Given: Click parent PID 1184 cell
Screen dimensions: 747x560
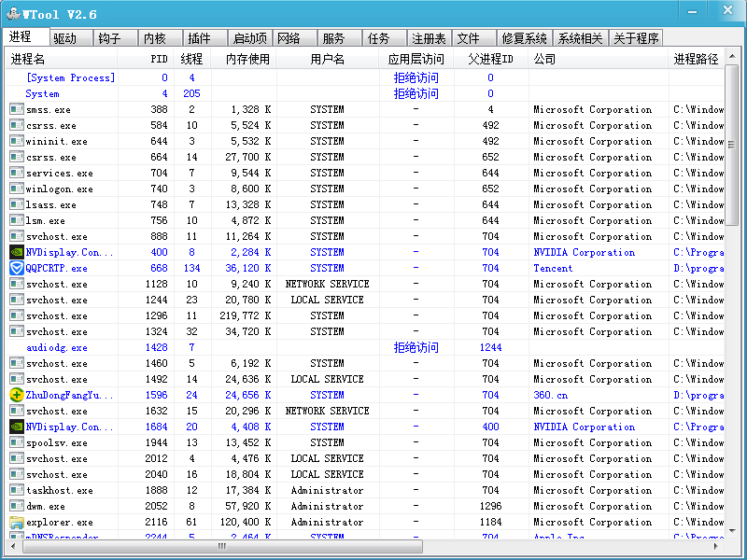Looking at the screenshot, I should click(491, 523).
